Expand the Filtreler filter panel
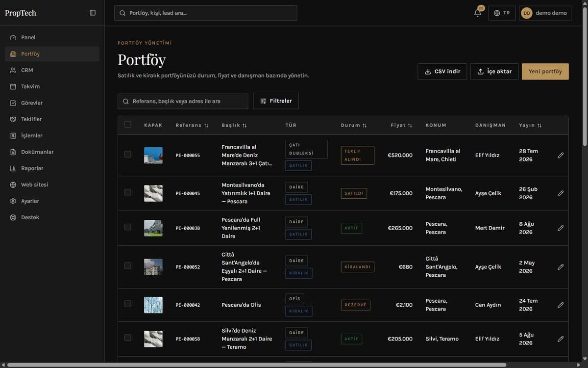Viewport: 588px width, 368px height. coord(276,101)
